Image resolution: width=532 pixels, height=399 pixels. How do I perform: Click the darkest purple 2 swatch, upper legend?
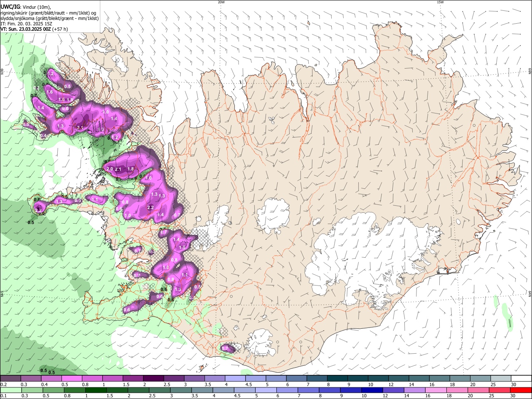click(x=153, y=378)
